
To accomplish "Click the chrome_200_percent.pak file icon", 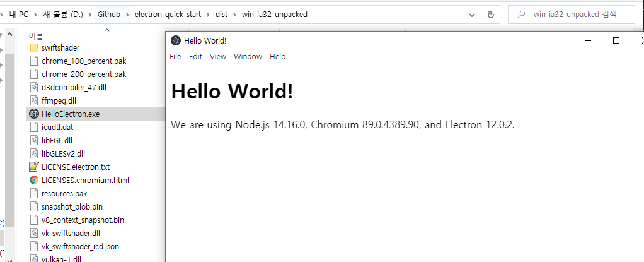I will [x=34, y=74].
